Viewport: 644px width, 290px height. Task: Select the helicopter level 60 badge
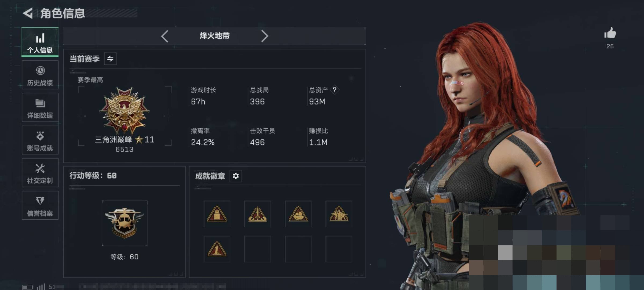[x=125, y=223]
